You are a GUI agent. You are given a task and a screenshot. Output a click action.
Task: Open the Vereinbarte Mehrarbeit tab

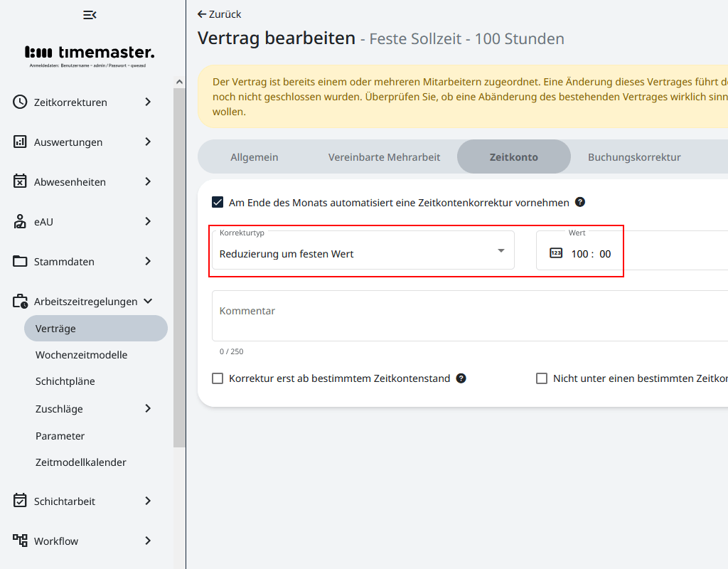click(x=384, y=157)
